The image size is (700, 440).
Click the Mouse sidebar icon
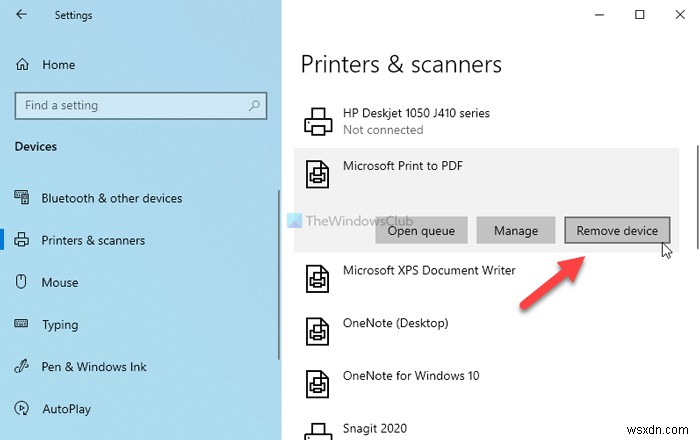(21, 282)
